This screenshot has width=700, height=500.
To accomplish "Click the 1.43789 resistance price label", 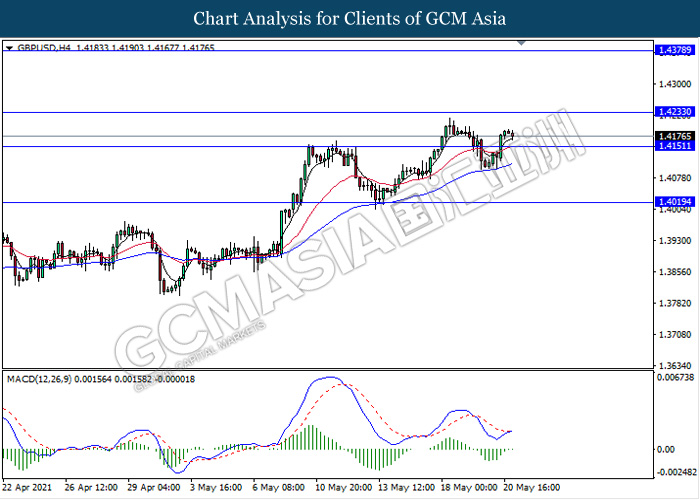I will click(675, 50).
